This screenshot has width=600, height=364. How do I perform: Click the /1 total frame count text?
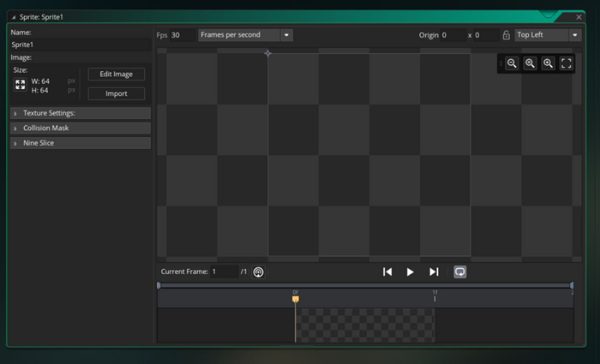pos(243,272)
